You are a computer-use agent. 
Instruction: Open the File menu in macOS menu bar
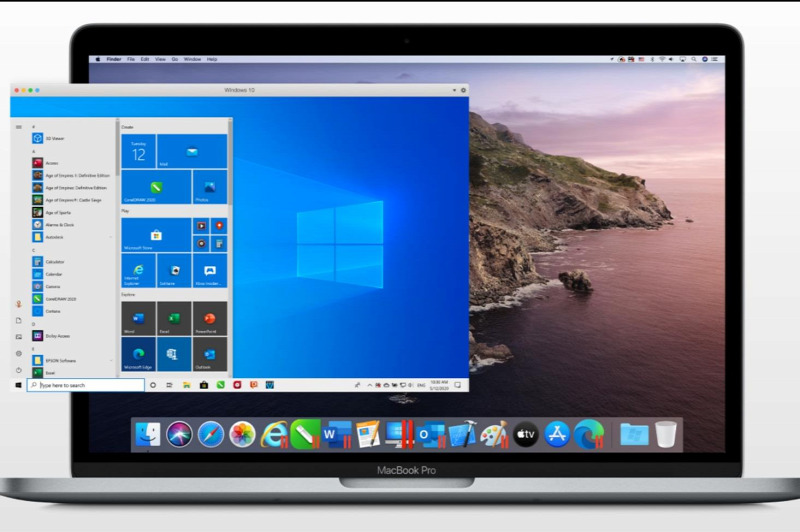(131, 59)
